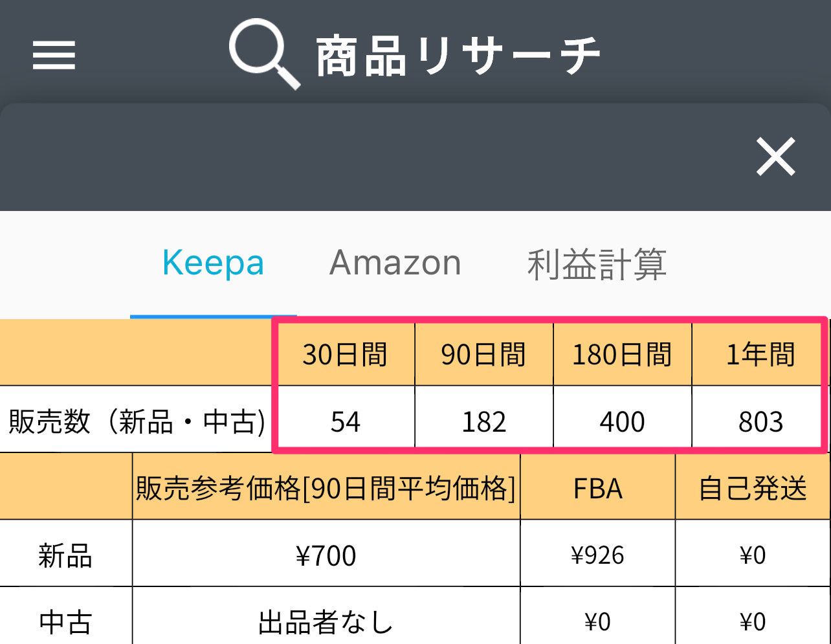Open the hamburger menu
The image size is (831, 644).
[x=54, y=55]
